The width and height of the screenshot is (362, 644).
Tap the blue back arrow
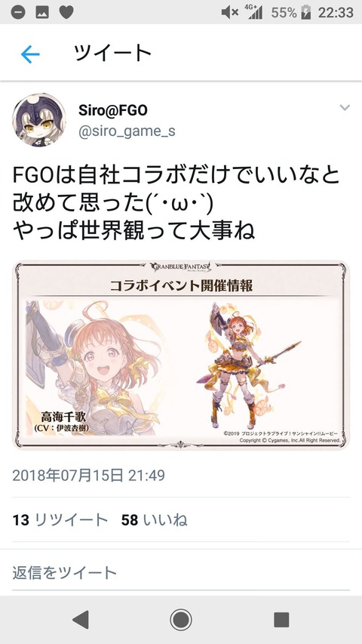[x=30, y=54]
